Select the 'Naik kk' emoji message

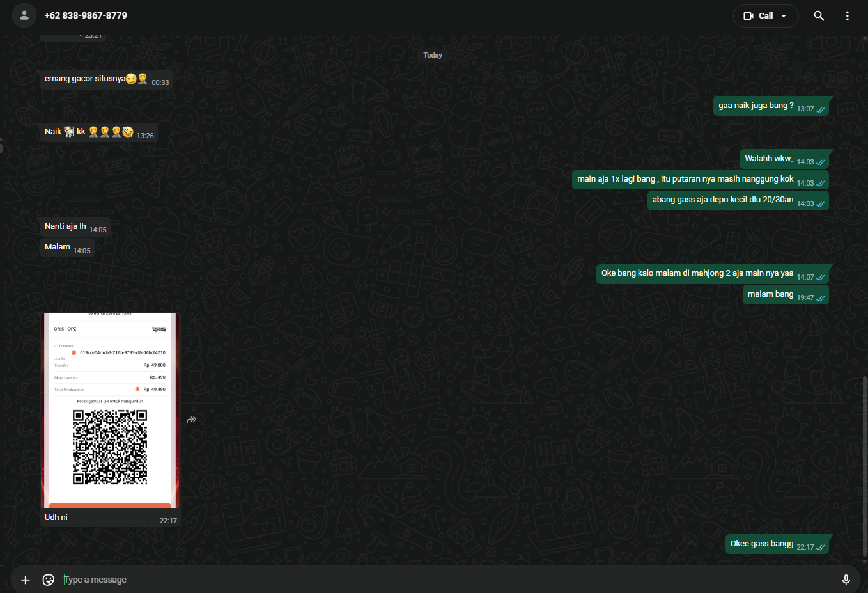pyautogui.click(x=98, y=132)
